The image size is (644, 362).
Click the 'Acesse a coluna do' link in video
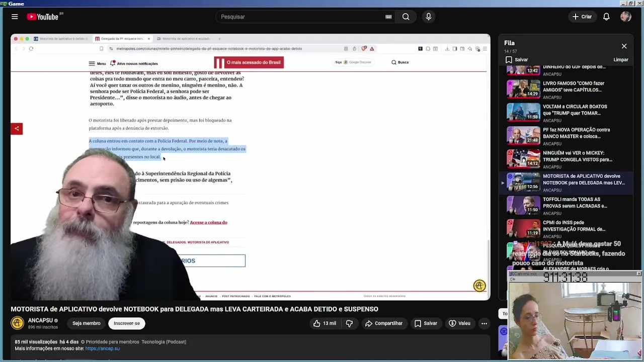coord(208,222)
